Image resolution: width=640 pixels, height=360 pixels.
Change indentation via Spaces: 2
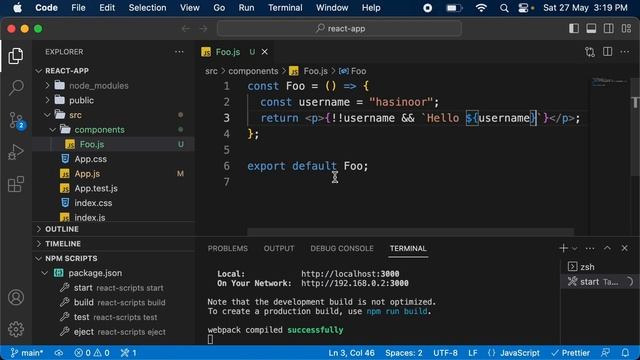pyautogui.click(x=404, y=353)
